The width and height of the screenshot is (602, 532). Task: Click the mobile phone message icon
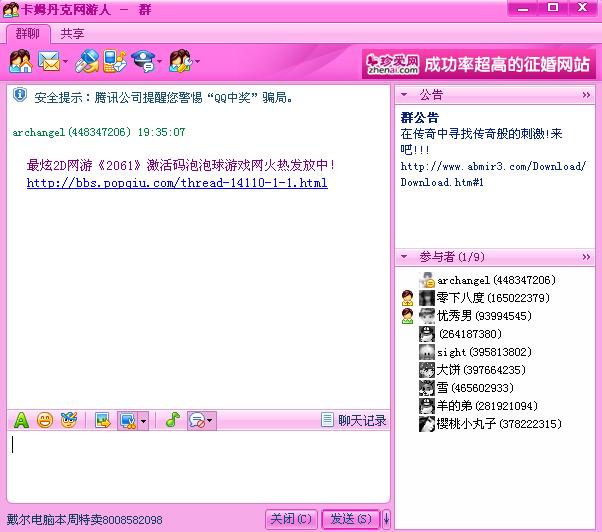click(x=114, y=62)
